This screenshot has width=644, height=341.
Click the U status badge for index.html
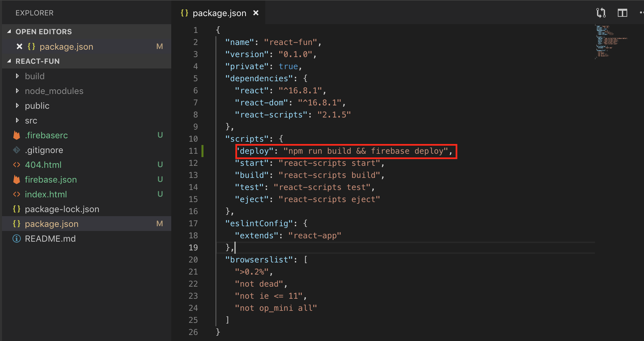(x=160, y=194)
